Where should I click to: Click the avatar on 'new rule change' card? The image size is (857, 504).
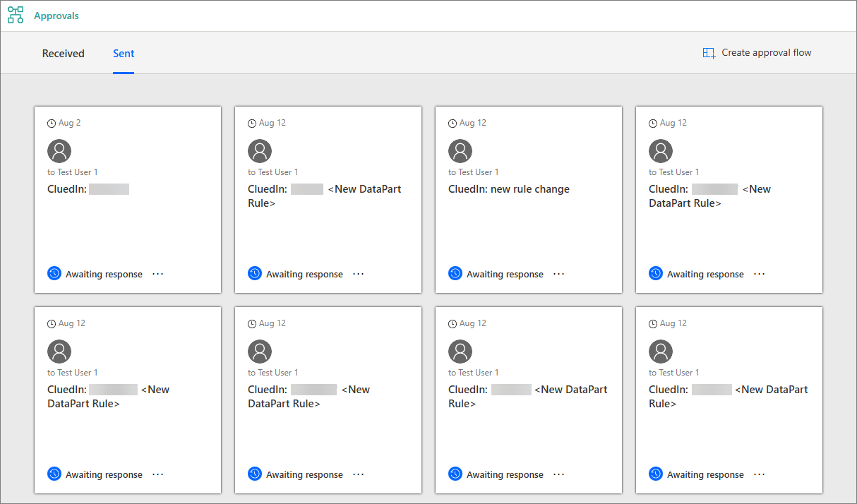460,151
